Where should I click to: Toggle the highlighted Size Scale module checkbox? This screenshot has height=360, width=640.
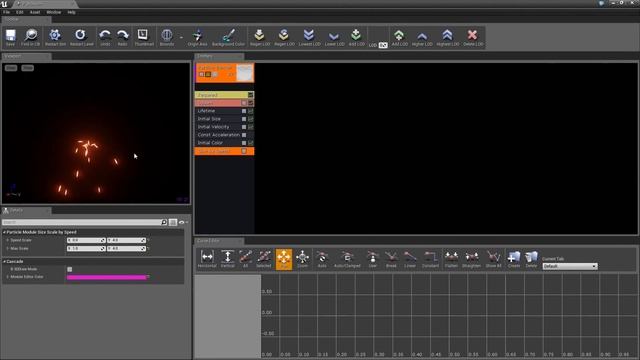244,151
